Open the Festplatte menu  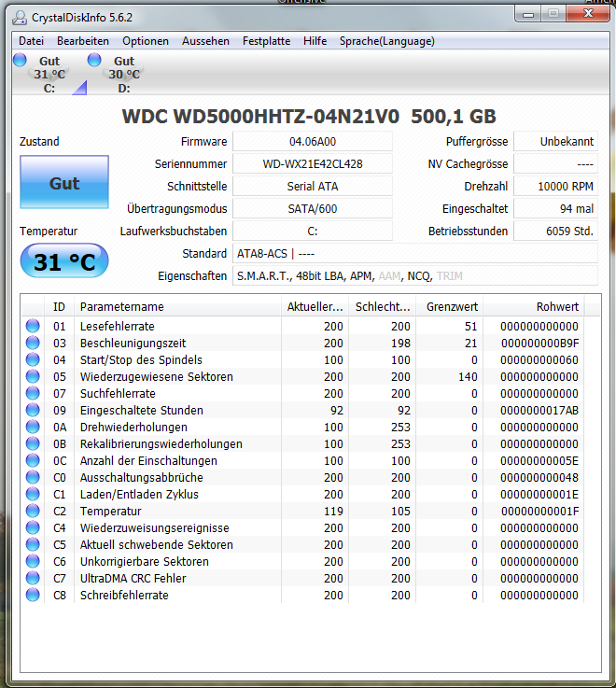click(x=266, y=41)
